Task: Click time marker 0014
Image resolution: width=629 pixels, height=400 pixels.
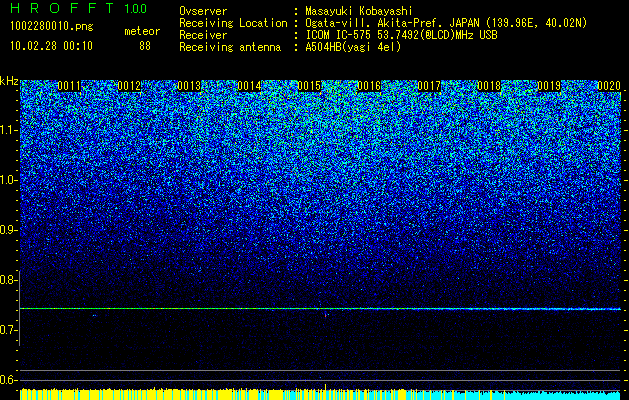Action: point(249,86)
